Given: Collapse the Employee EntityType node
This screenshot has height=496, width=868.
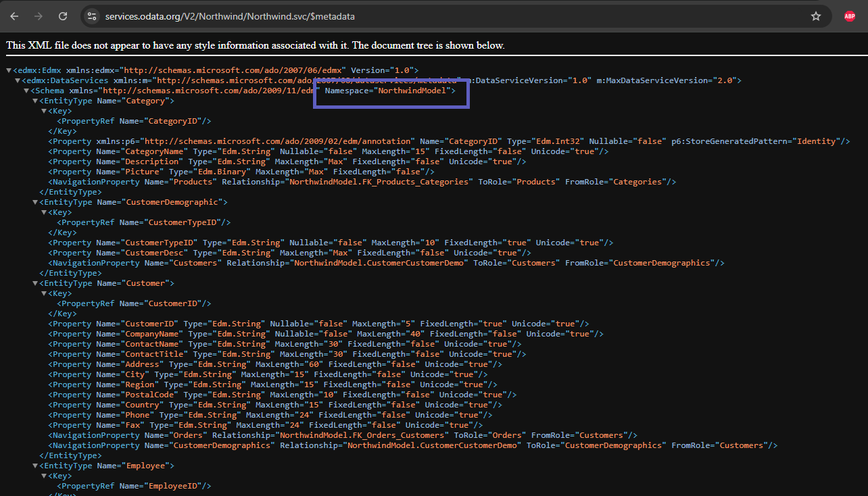Looking at the screenshot, I should (36, 466).
